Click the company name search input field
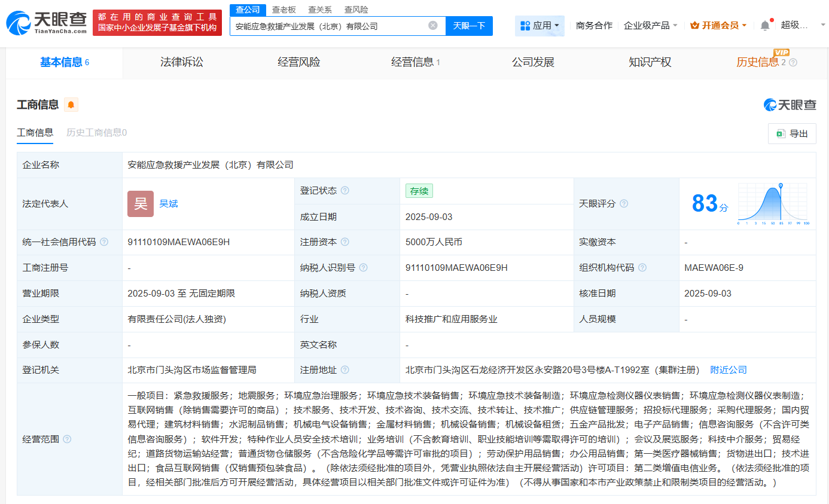Image resolution: width=829 pixels, height=504 pixels. [329, 26]
